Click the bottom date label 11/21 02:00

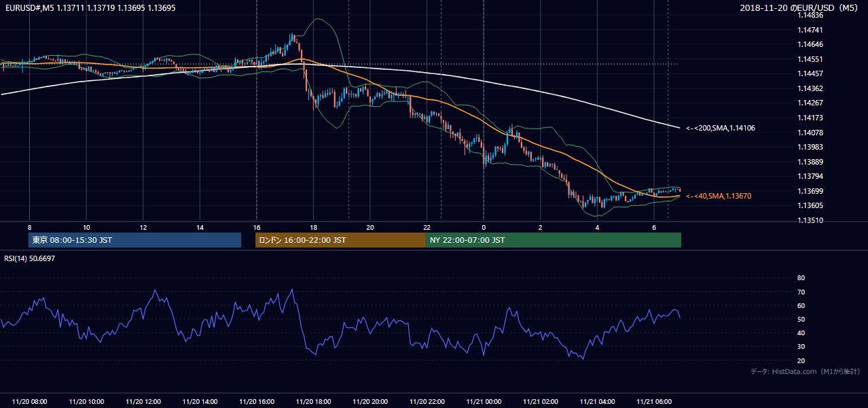541,402
